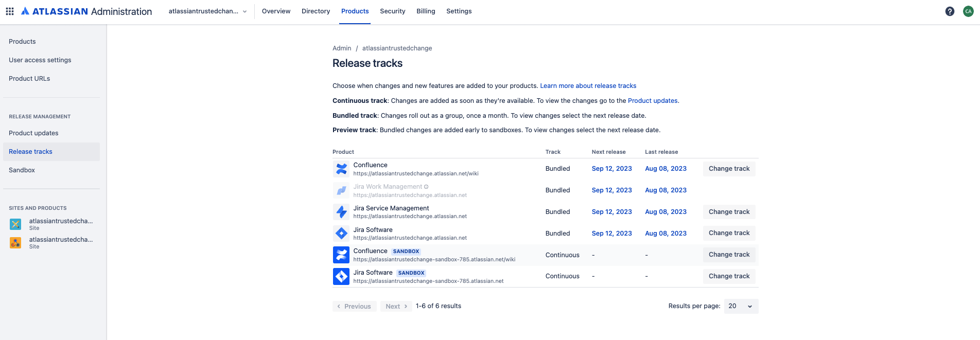
Task: Click the info icon beside Jira Work Management
Action: pyautogui.click(x=426, y=187)
